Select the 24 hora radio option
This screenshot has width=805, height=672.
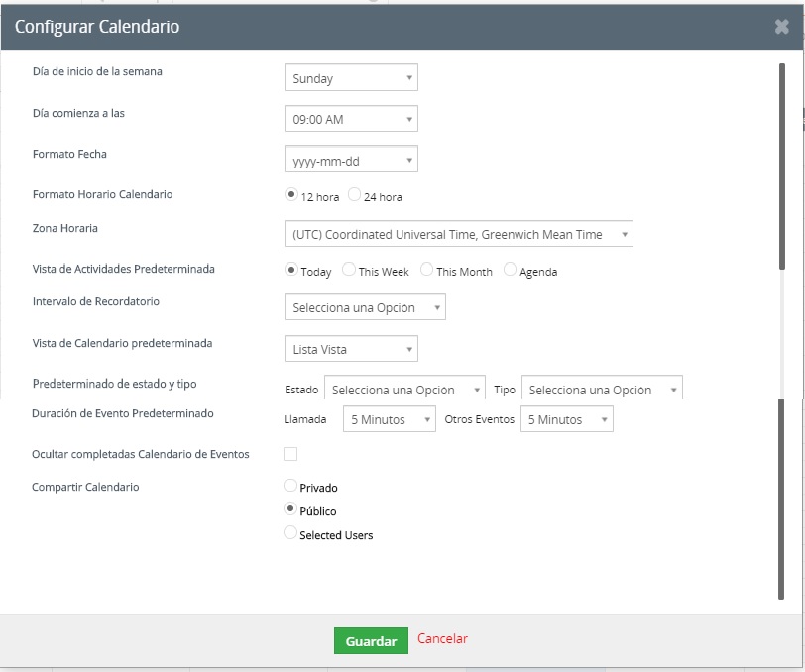point(355,195)
